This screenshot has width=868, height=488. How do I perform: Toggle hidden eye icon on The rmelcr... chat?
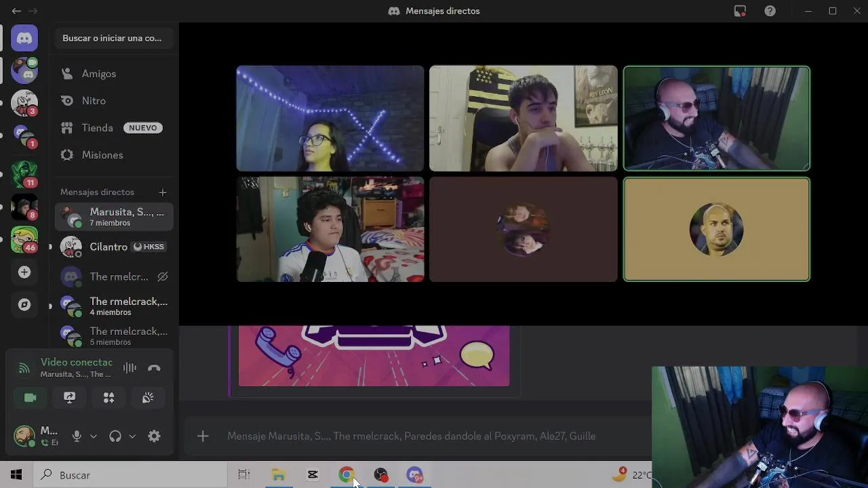(162, 277)
